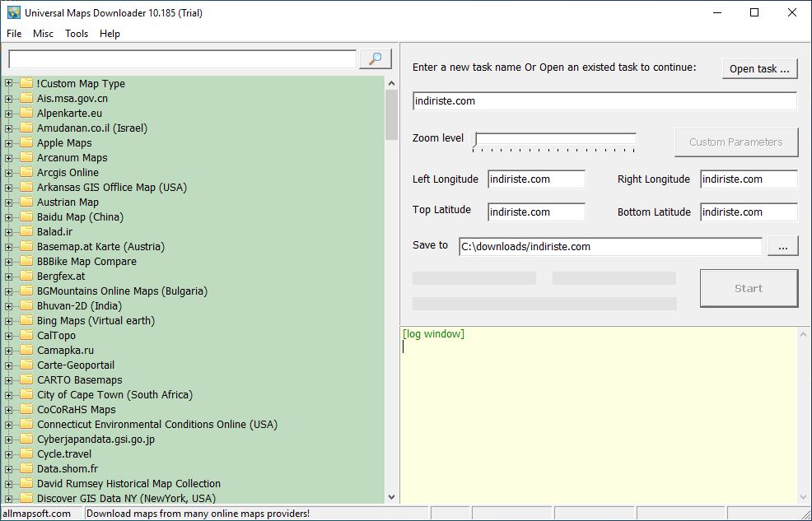This screenshot has height=521, width=812.
Task: Select Discover GIS Data NY entry
Action: point(126,499)
